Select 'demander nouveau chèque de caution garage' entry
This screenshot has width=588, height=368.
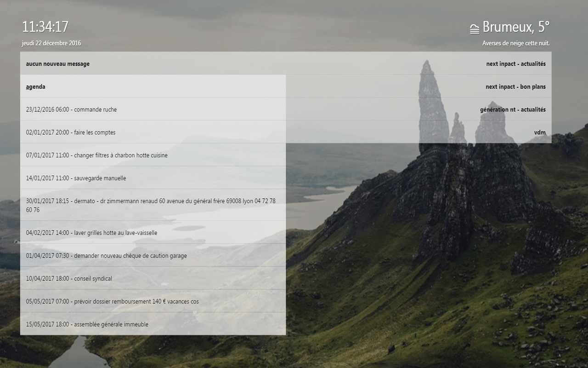click(153, 255)
